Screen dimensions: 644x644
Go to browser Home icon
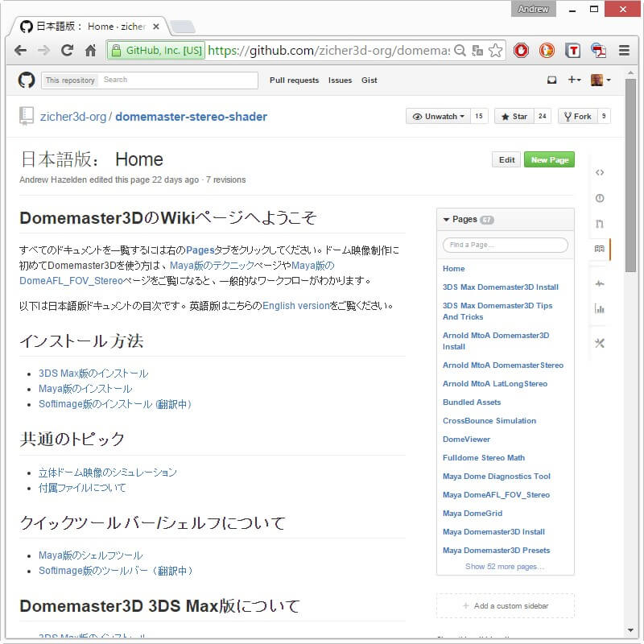pos(90,51)
